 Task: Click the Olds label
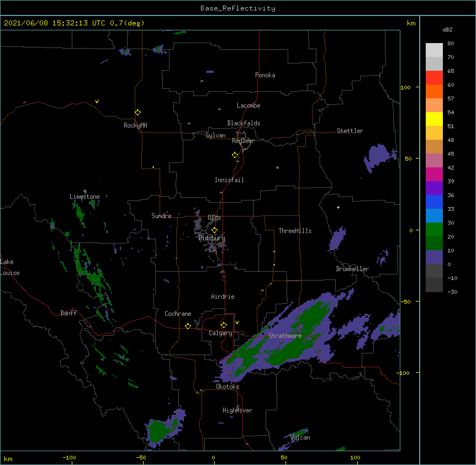click(214, 218)
